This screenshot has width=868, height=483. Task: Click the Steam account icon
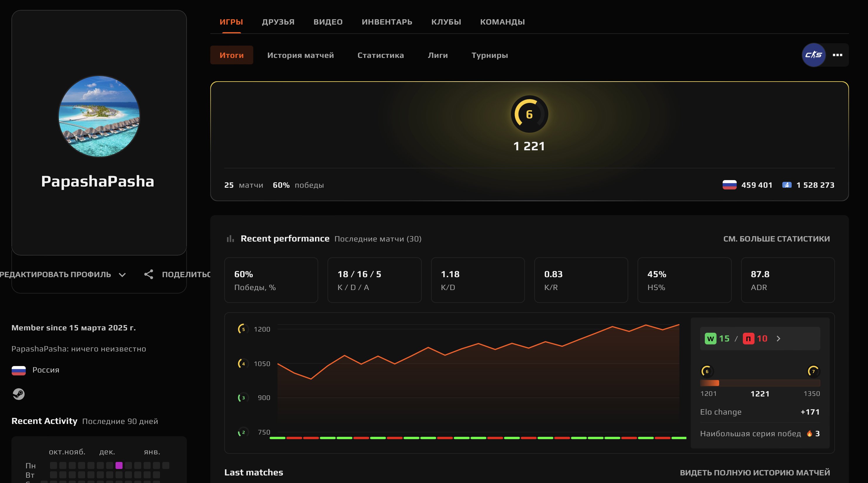(18, 394)
